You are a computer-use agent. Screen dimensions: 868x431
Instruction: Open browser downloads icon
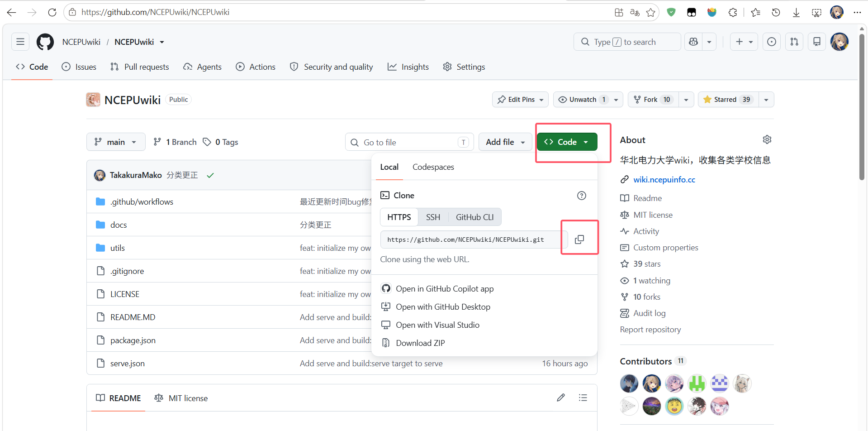(x=796, y=12)
